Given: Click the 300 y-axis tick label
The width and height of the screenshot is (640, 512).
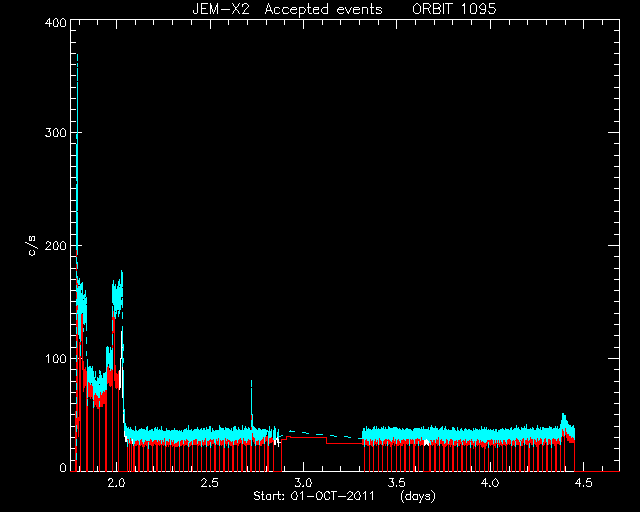Looking at the screenshot, I should [x=56, y=133].
